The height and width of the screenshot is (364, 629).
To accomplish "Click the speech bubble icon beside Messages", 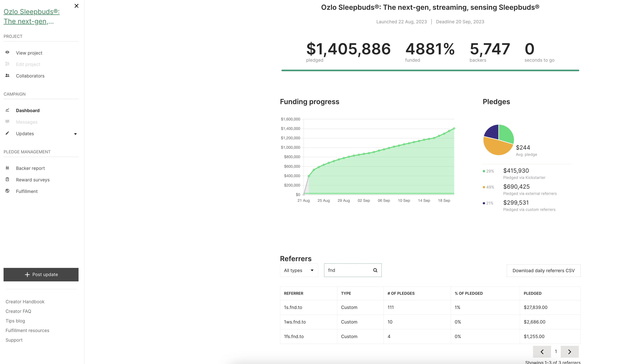I will coord(7,122).
